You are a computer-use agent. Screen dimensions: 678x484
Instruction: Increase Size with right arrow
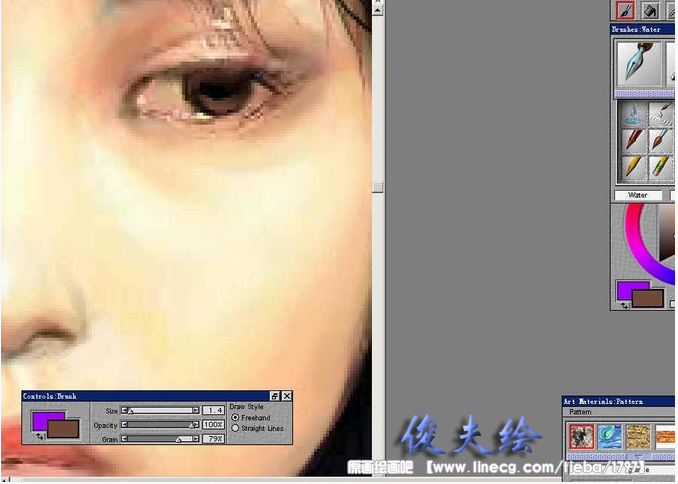pos(196,411)
